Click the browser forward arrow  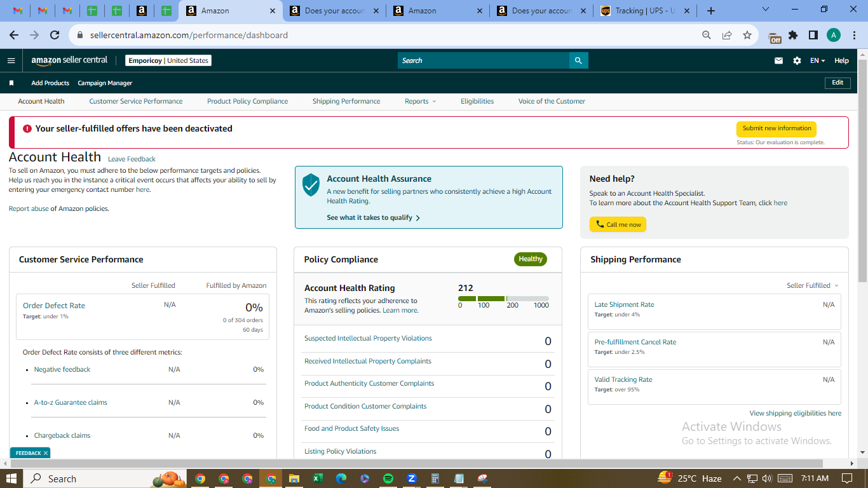pos(34,36)
